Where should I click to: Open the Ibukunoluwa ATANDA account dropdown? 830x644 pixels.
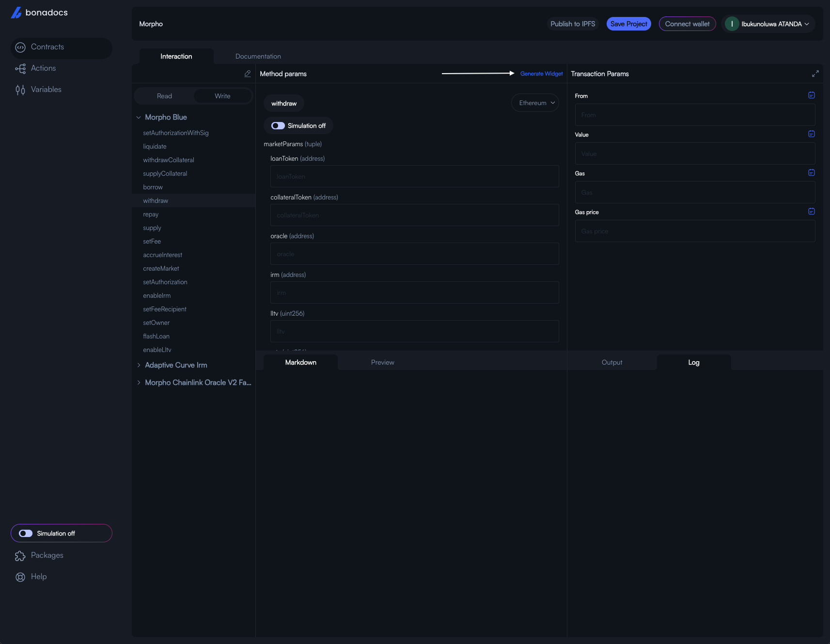tap(768, 24)
